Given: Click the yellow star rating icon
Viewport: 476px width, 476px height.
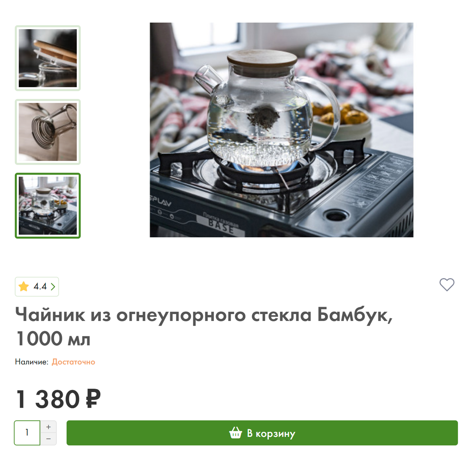Looking at the screenshot, I should coord(24,286).
